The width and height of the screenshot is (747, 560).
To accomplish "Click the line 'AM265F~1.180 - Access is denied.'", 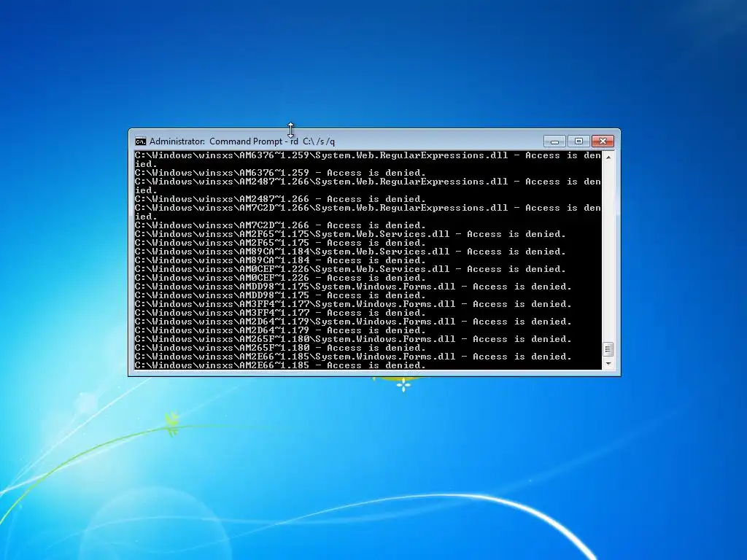I will [x=280, y=348].
